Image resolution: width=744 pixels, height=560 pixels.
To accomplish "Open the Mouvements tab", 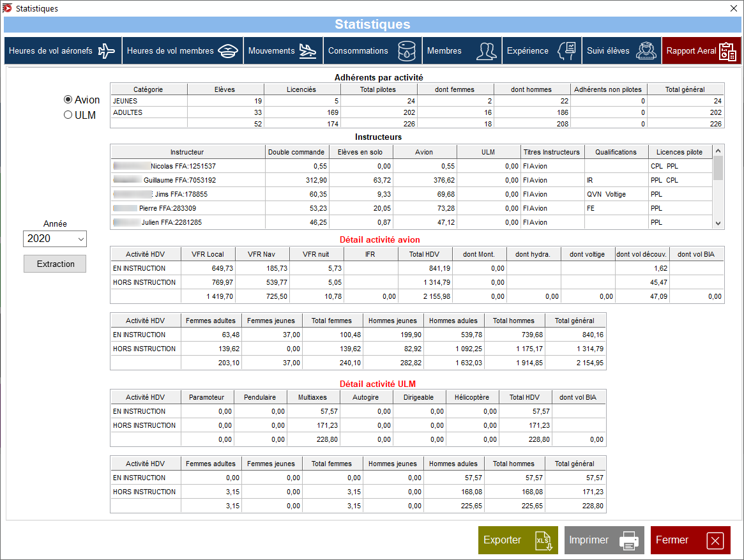I will click(x=284, y=51).
